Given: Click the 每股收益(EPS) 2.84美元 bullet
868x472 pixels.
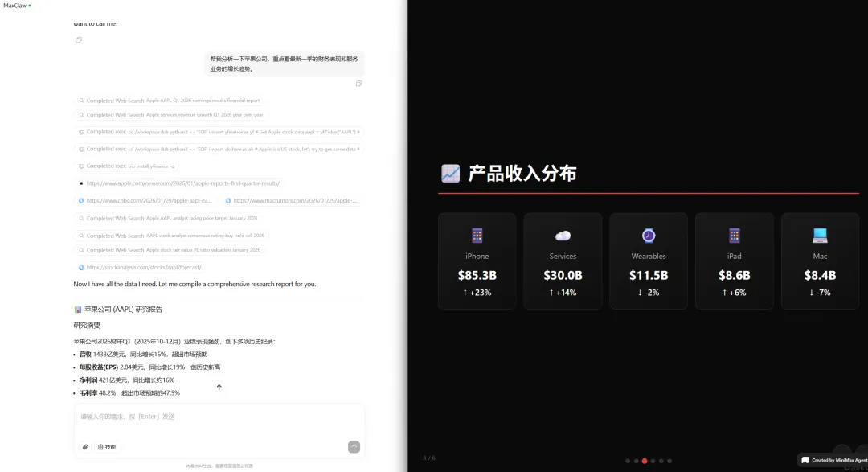Looking at the screenshot, I should [x=150, y=367].
